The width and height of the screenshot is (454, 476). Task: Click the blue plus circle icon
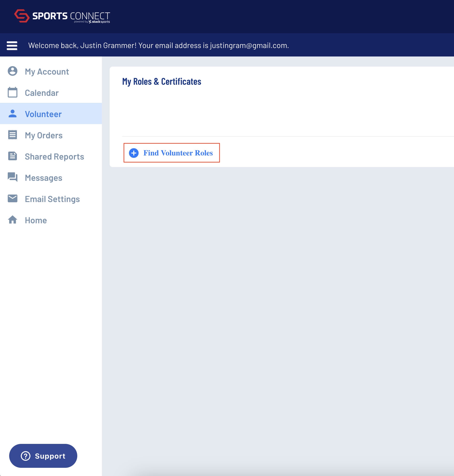coord(134,153)
